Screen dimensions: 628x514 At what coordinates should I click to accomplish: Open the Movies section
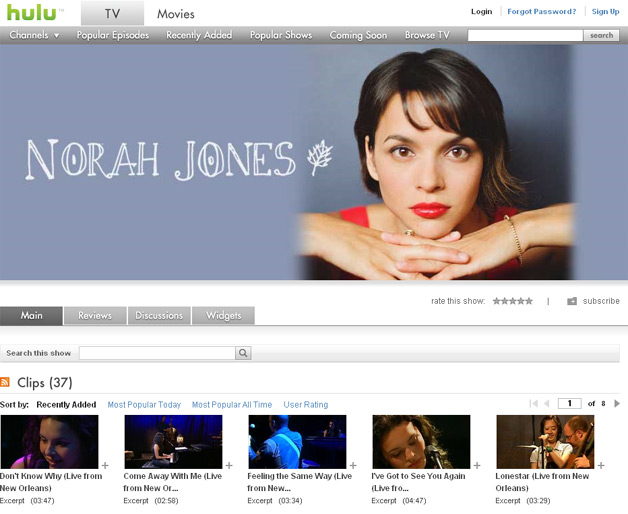[176, 14]
